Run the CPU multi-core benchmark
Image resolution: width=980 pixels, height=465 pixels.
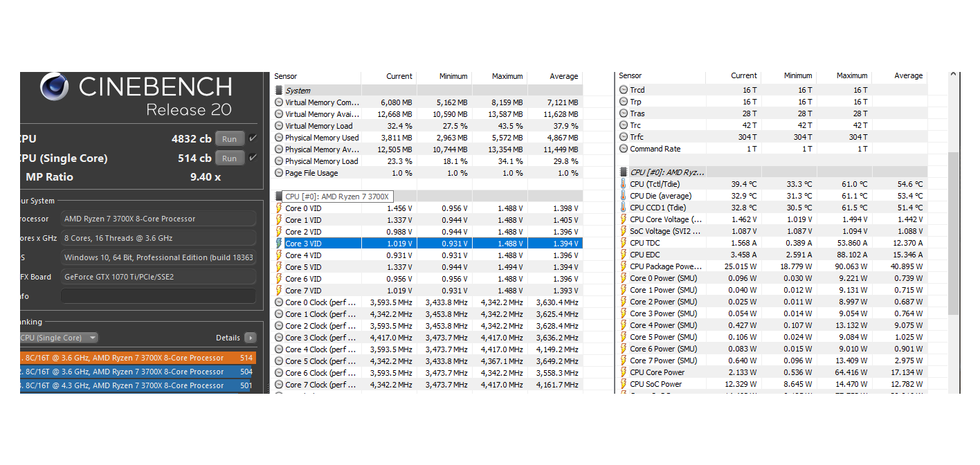click(x=229, y=138)
